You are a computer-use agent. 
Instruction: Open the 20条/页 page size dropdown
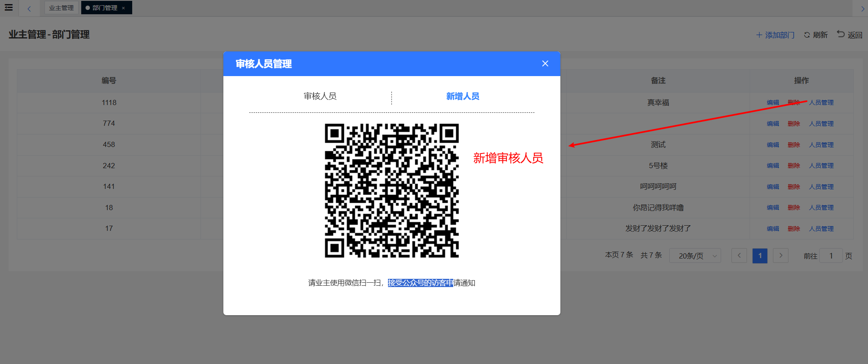point(695,255)
